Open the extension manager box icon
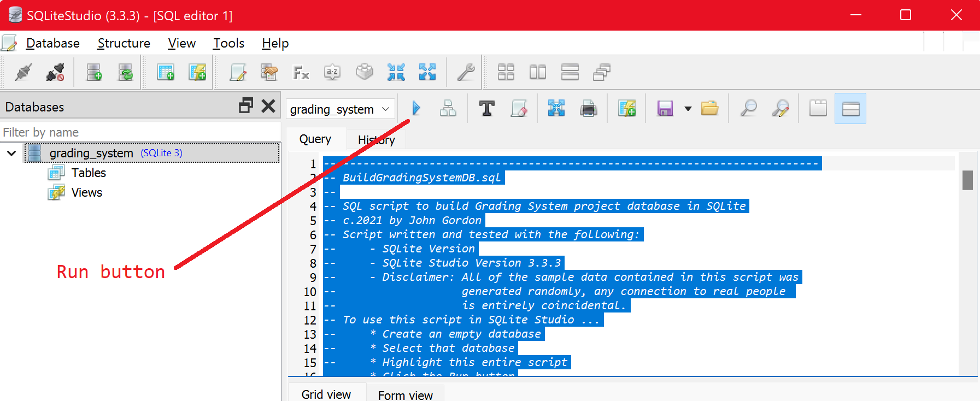The width and height of the screenshot is (980, 401). pyautogui.click(x=364, y=72)
